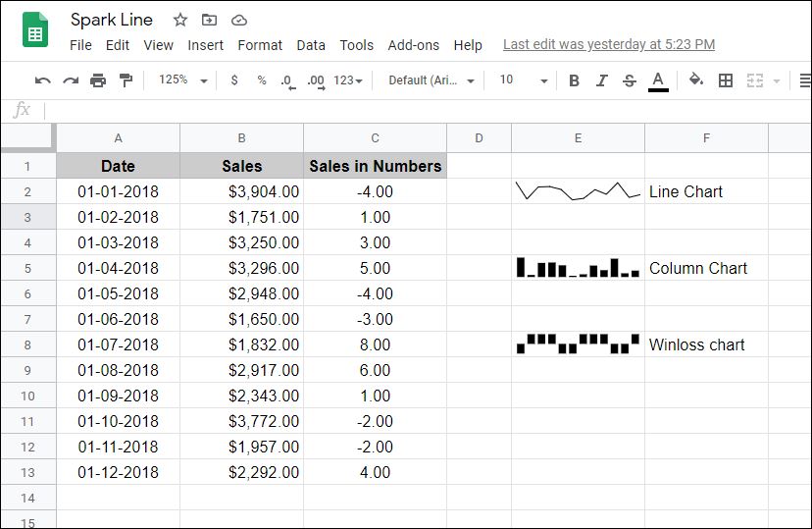
Task: Open the Tools menu
Action: tap(356, 45)
